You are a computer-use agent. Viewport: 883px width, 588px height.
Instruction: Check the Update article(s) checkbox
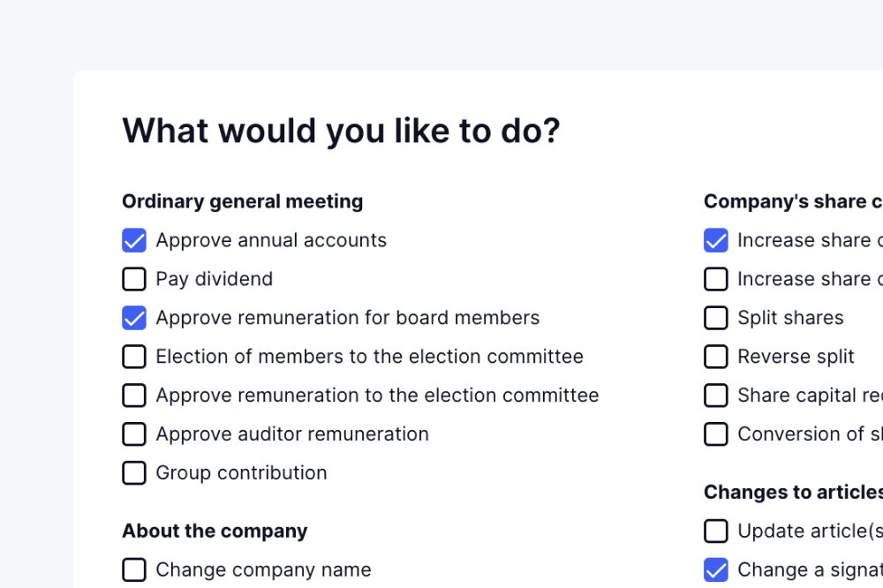tap(716, 531)
